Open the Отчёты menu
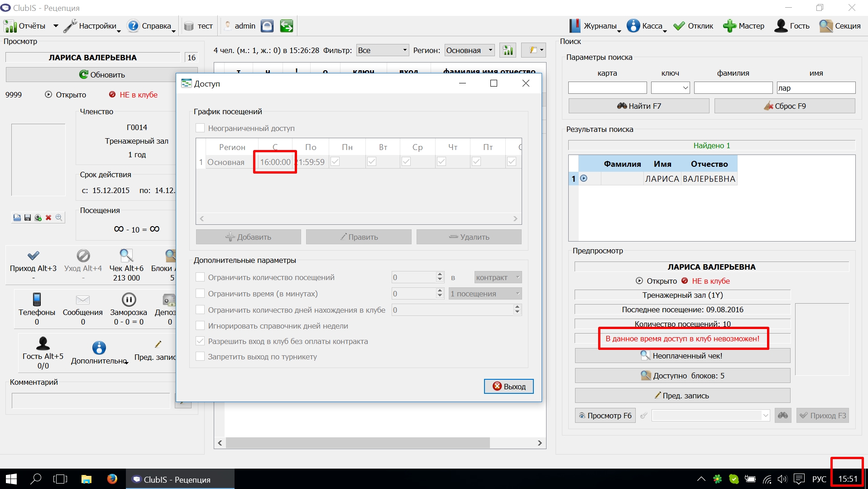The width and height of the screenshot is (868, 489). click(31, 26)
